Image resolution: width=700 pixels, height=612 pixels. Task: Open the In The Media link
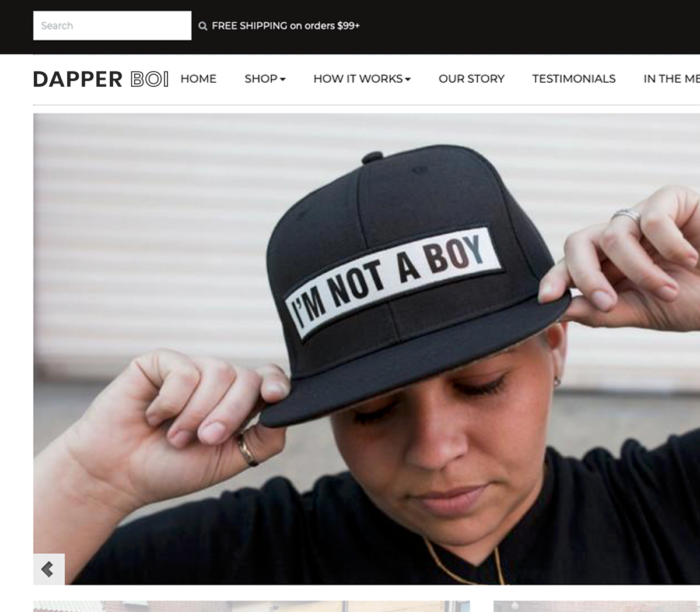(x=671, y=79)
